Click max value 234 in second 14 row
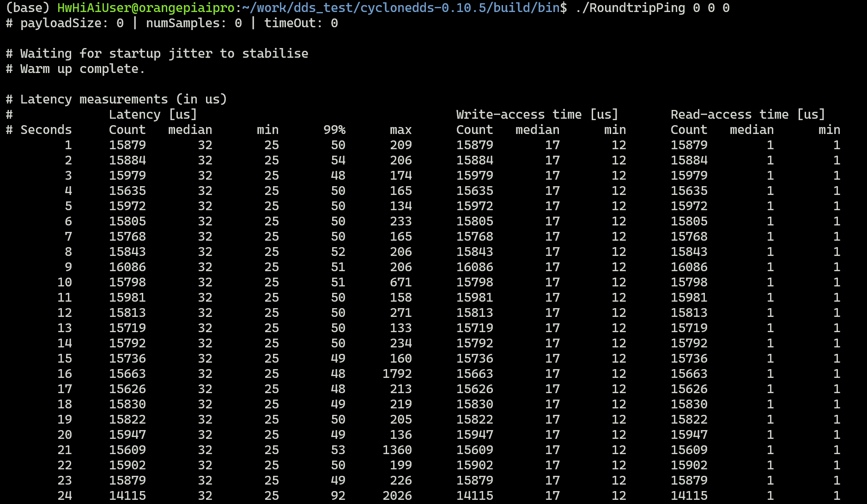The image size is (867, 504). 401,343
